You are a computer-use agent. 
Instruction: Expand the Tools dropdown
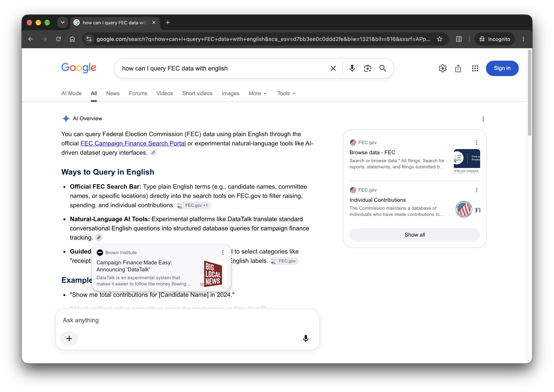(286, 93)
